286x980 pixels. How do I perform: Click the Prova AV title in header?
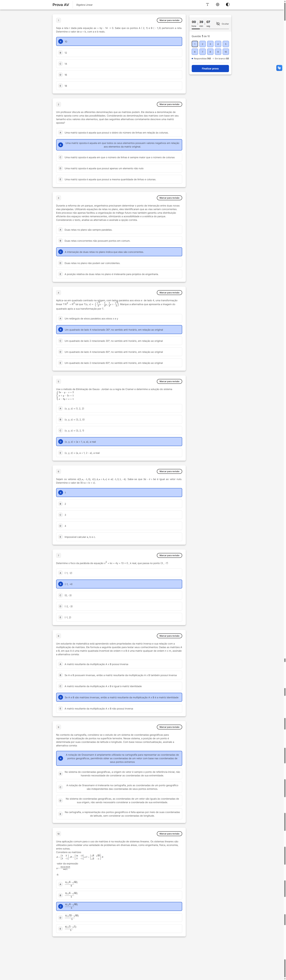[x=61, y=5]
